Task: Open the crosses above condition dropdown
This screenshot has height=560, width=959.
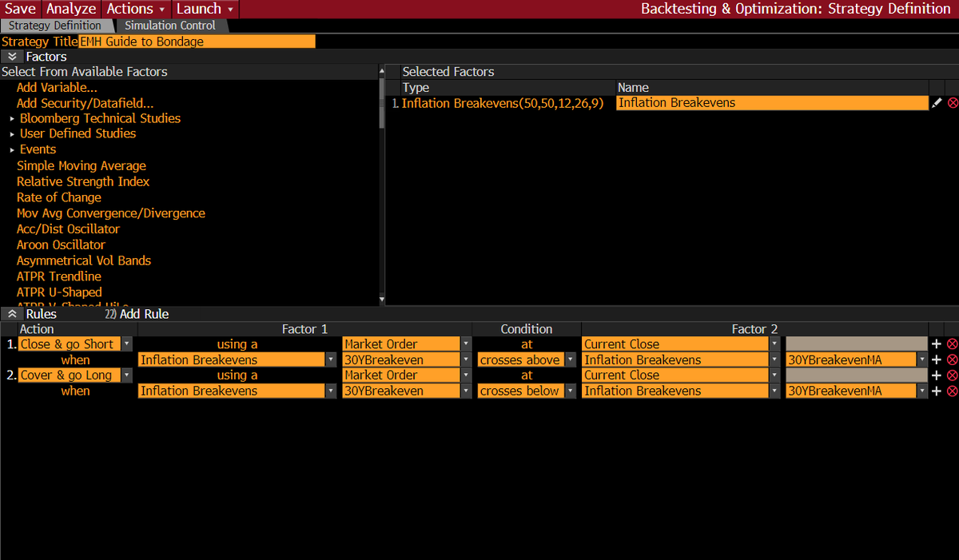Action: (569, 359)
